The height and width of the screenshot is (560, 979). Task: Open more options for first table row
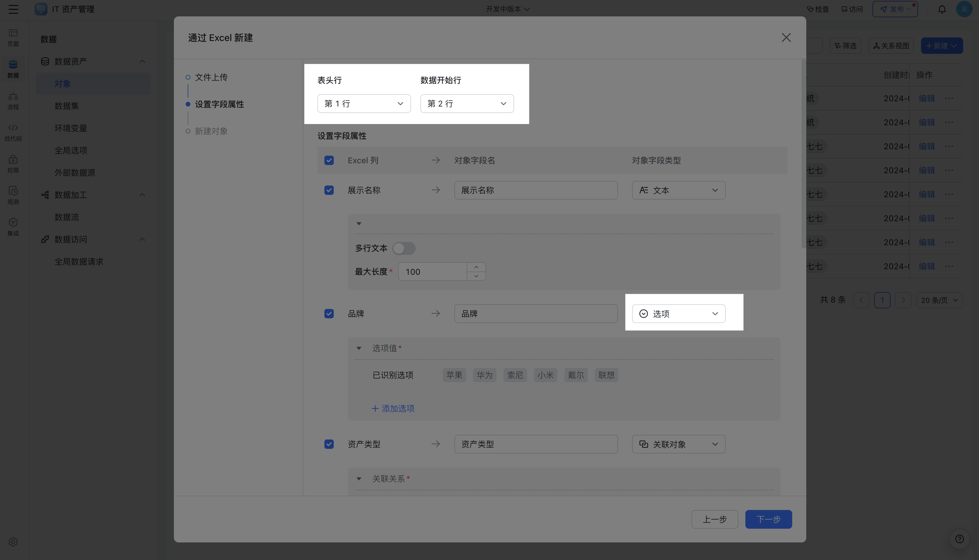[x=949, y=98]
